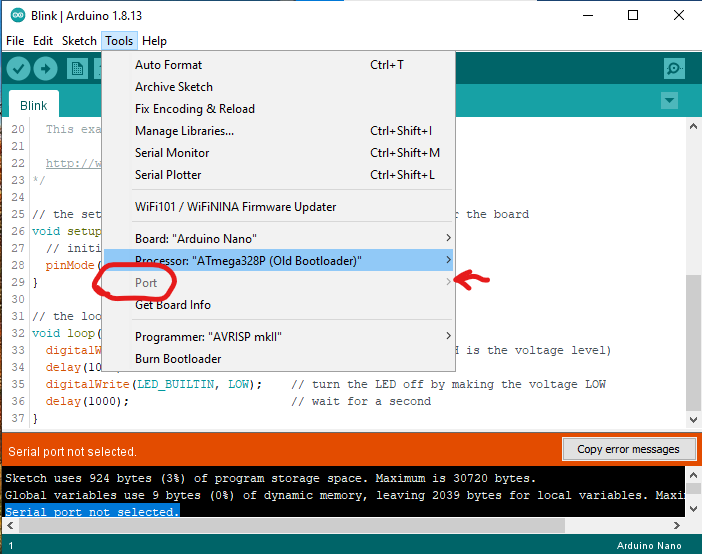
Task: Click the Arduino logo in title bar
Action: point(17,16)
